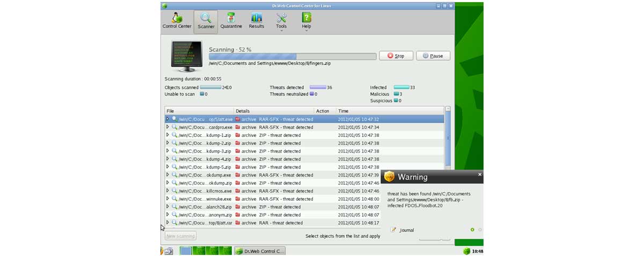This screenshot has width=644, height=256.
Task: Open the Quarantine section
Action: coord(231,21)
